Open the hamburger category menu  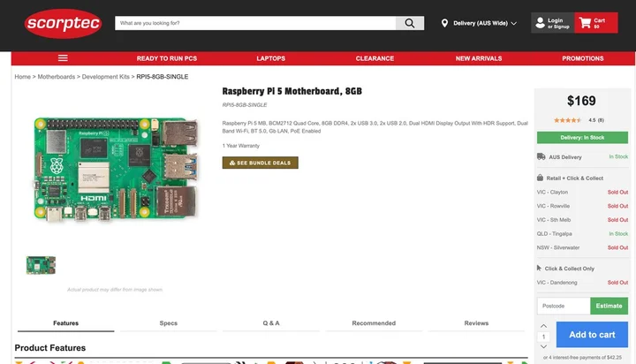pos(63,58)
